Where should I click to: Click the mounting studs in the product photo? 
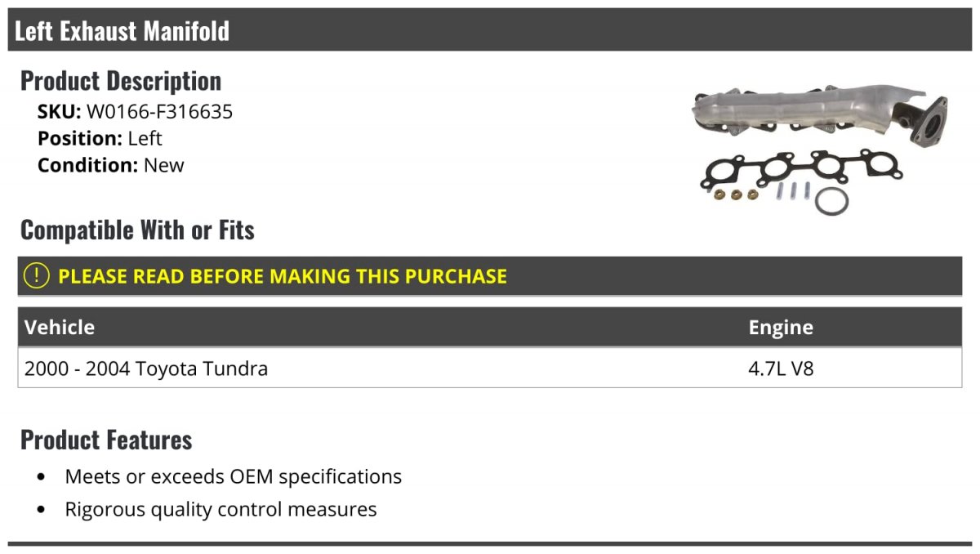click(792, 193)
